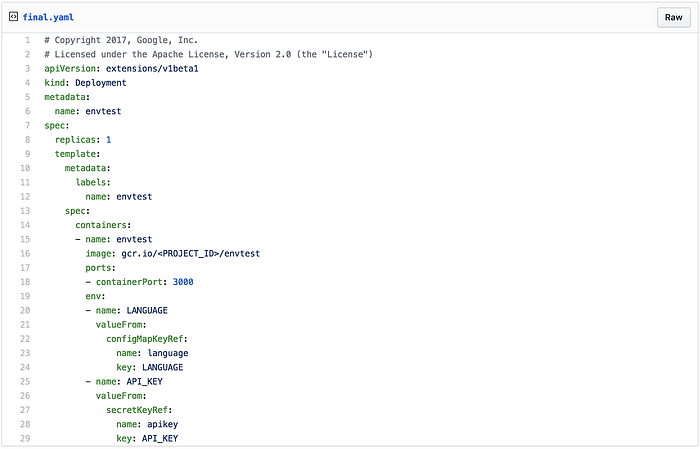
Task: Click the 'apikey' name value
Action: pos(163,424)
